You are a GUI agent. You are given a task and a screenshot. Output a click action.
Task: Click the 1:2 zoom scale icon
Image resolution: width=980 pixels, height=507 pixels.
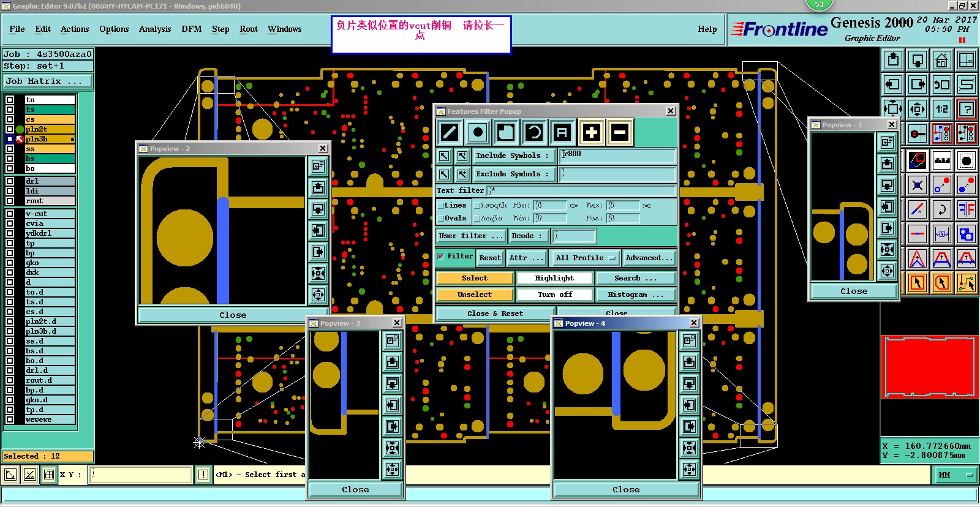[x=942, y=109]
